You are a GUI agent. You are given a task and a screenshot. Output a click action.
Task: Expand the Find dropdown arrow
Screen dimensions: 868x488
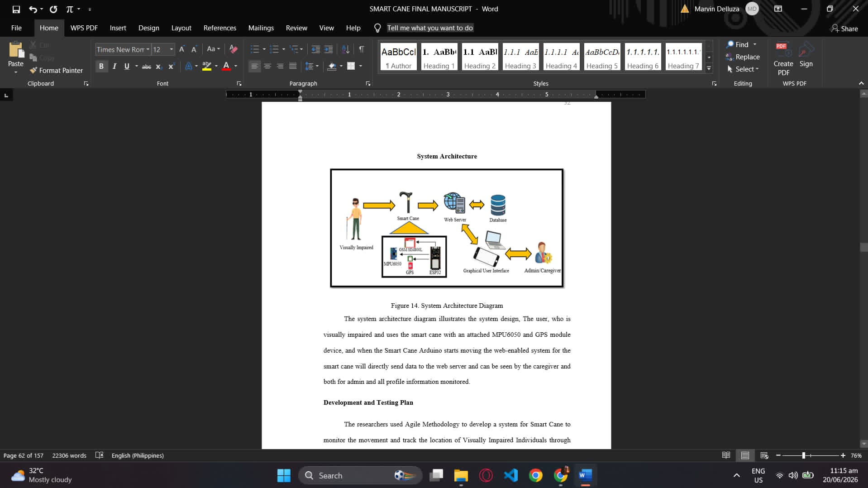click(755, 44)
